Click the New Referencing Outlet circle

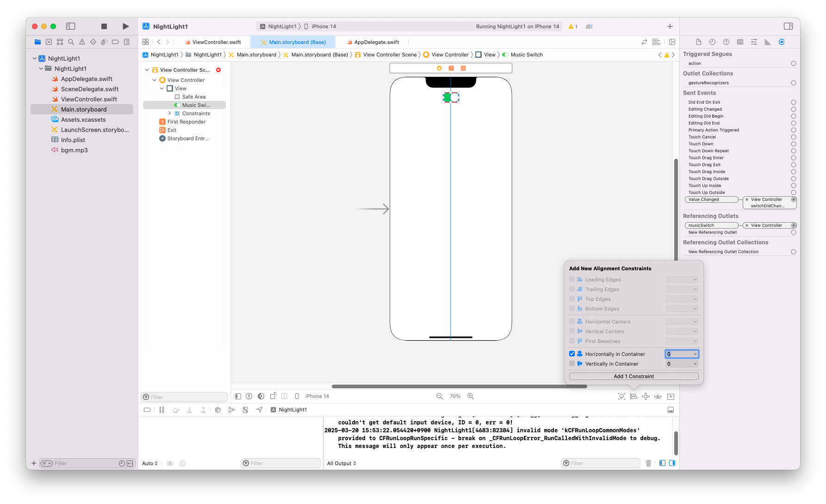tap(794, 232)
